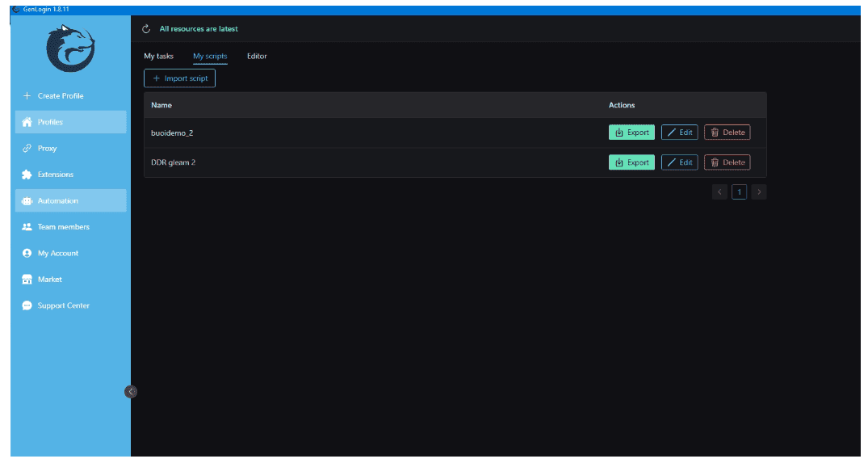This screenshot has height=463, width=868.
Task: Switch to the My scripts tab
Action: pos(210,56)
